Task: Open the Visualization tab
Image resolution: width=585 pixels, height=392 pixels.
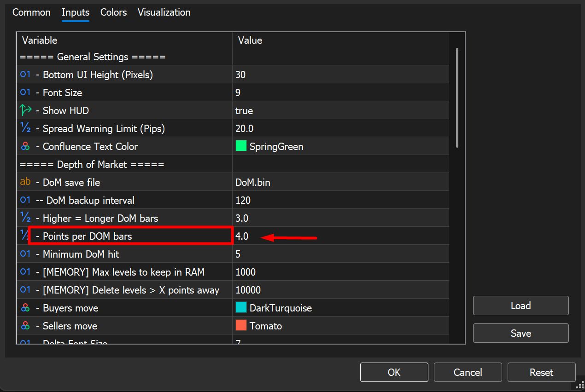Action: 164,12
